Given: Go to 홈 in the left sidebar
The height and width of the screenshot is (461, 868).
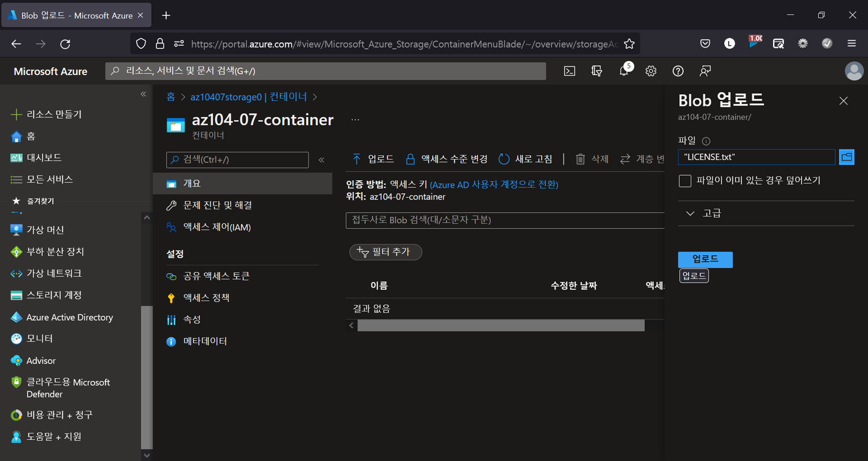Looking at the screenshot, I should tap(23, 136).
